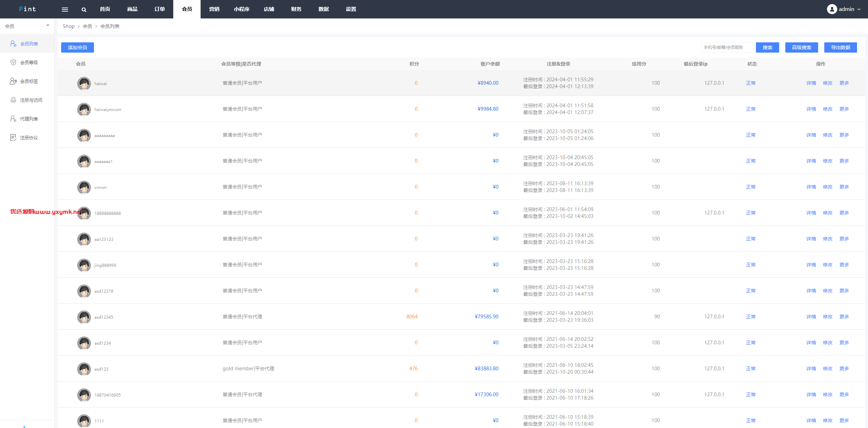Open 详情 for member cnnon
This screenshot has height=428, width=868.
(811, 187)
